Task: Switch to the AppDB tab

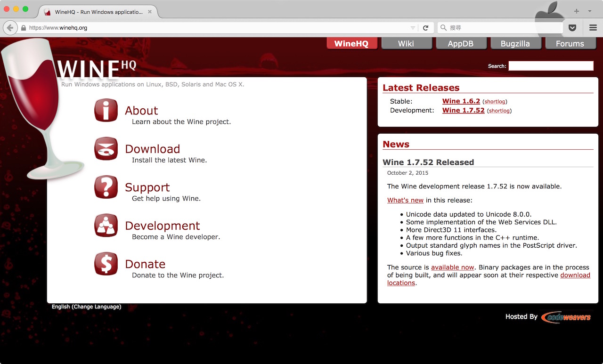Action: (461, 43)
